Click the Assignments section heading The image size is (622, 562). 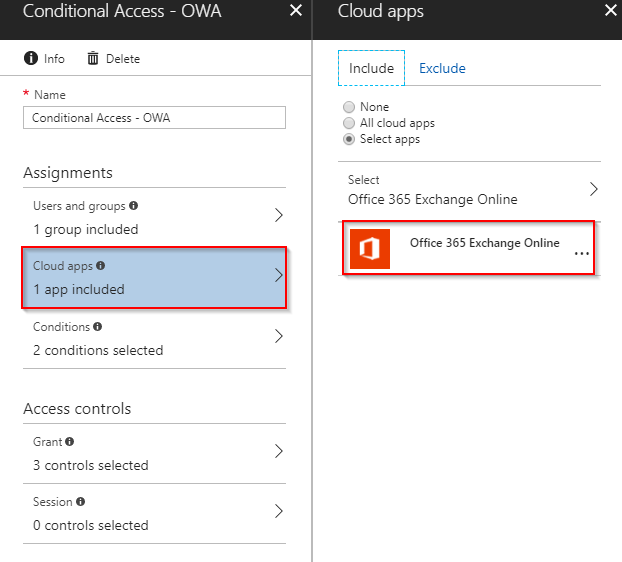click(x=68, y=173)
